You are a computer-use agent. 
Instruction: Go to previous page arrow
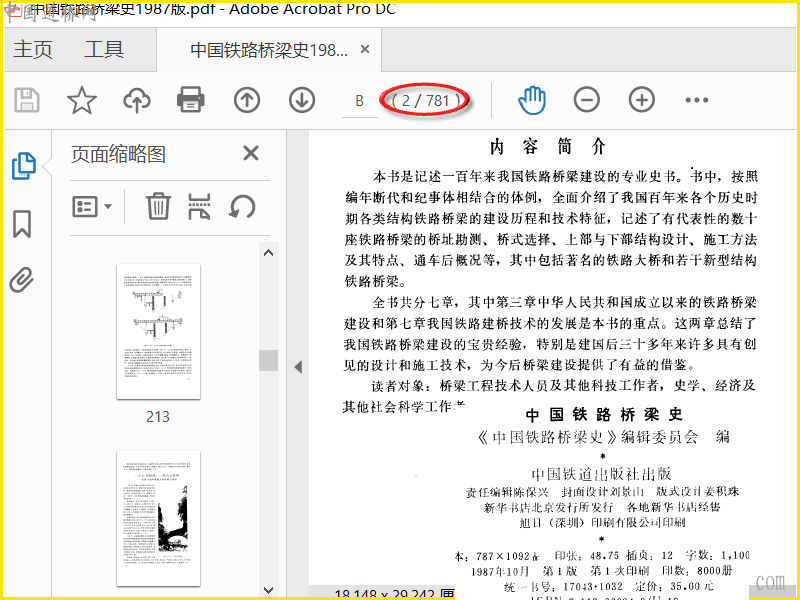coord(247,100)
